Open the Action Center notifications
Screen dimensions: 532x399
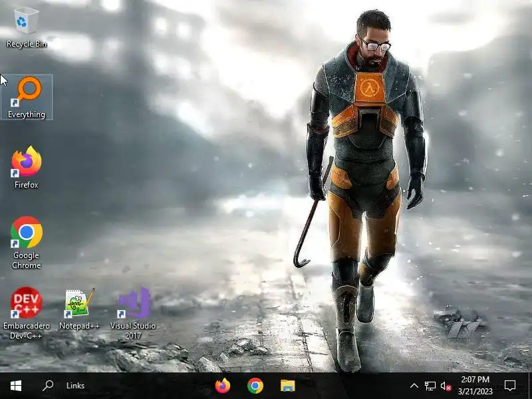[x=510, y=386]
